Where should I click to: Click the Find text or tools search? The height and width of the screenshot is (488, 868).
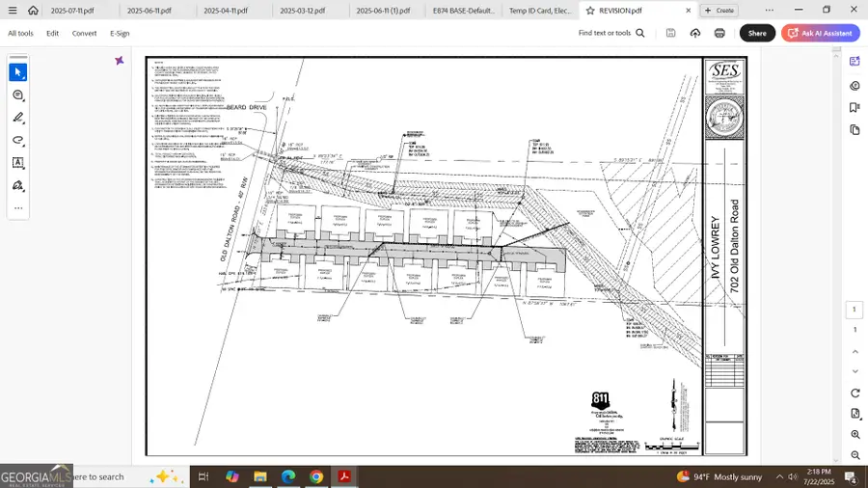pos(611,33)
